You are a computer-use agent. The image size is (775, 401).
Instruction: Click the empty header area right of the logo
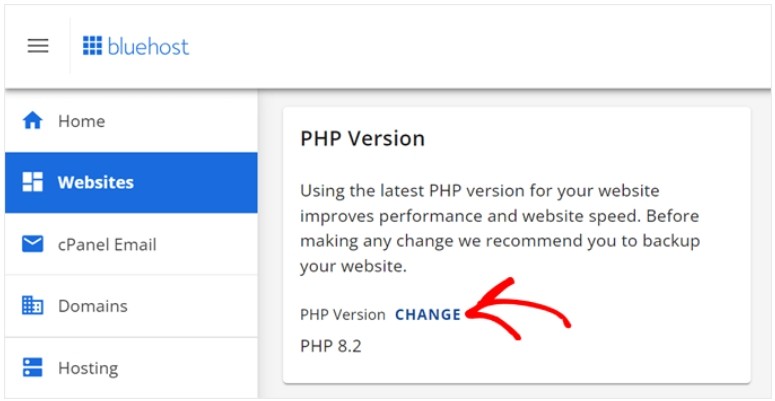(480, 46)
